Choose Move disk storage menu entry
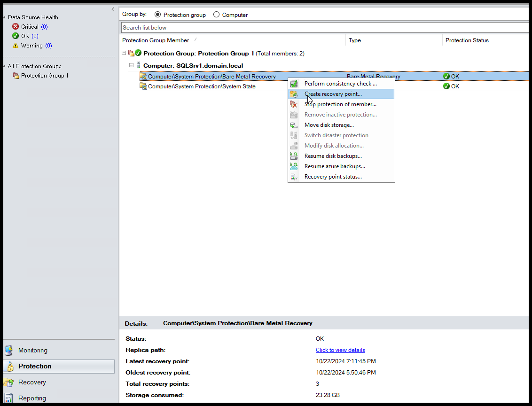This screenshot has height=406, width=532. pos(341,125)
